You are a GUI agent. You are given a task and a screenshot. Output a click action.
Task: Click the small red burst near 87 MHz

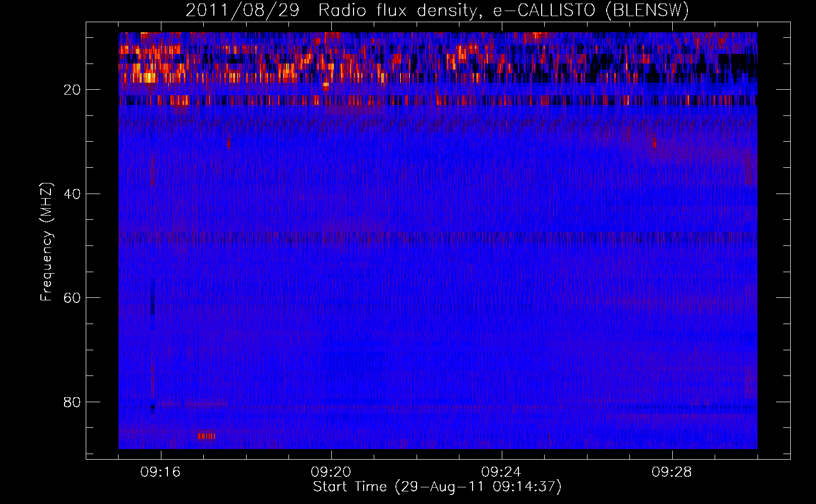coord(207,436)
